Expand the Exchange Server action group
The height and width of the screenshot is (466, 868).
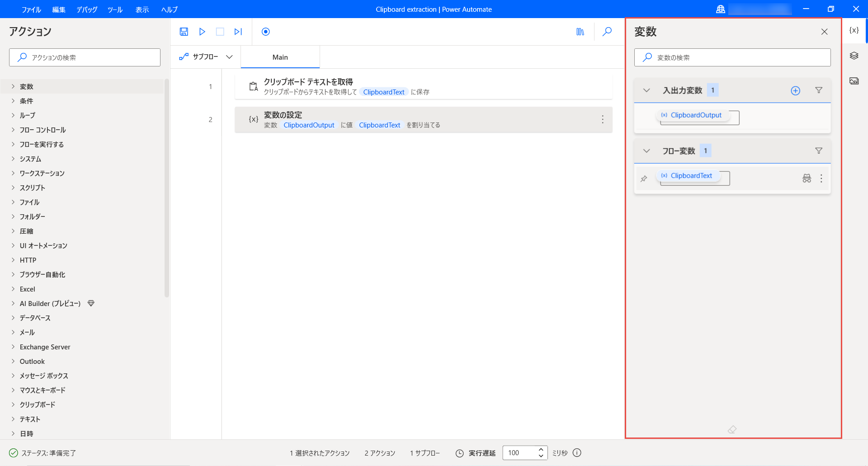[13, 347]
